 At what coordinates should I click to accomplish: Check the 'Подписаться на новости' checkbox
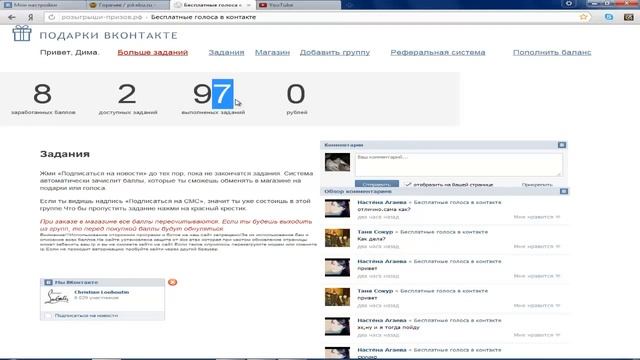(48, 316)
